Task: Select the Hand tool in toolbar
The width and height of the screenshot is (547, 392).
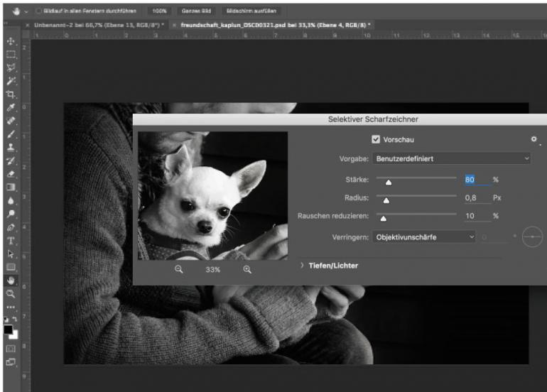Action: (11, 281)
